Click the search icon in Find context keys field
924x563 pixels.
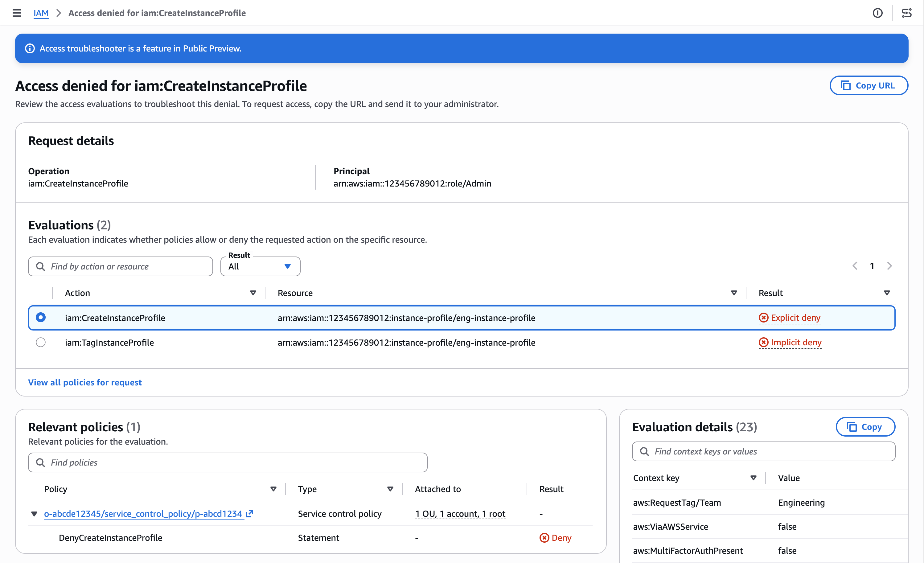(x=644, y=451)
